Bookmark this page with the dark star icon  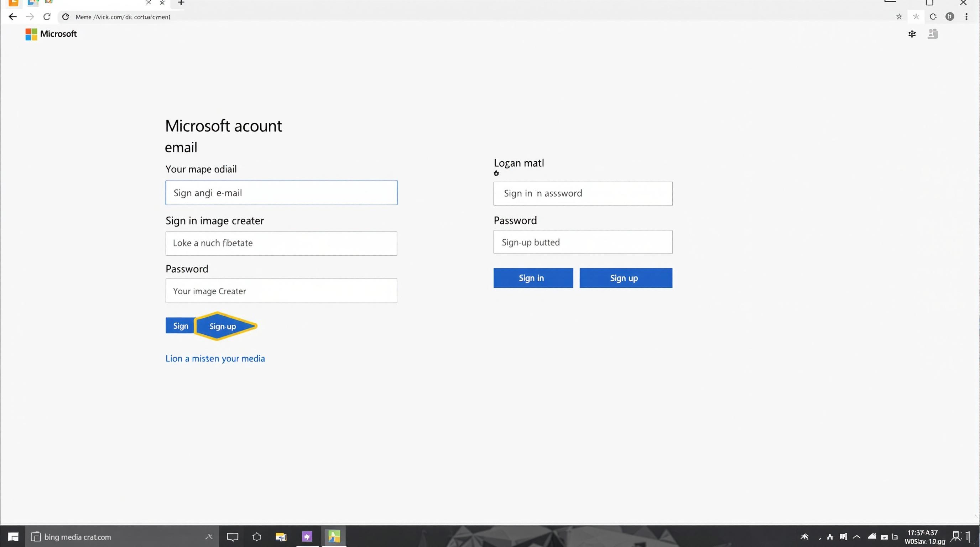(899, 17)
